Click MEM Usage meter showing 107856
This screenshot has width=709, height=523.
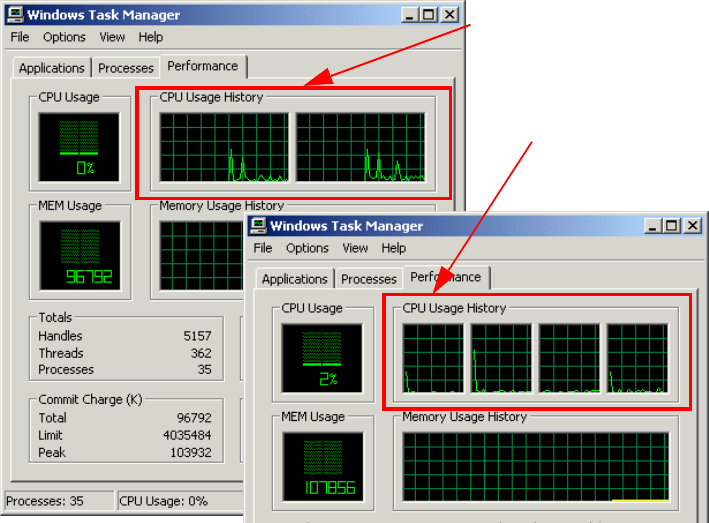pos(323,466)
